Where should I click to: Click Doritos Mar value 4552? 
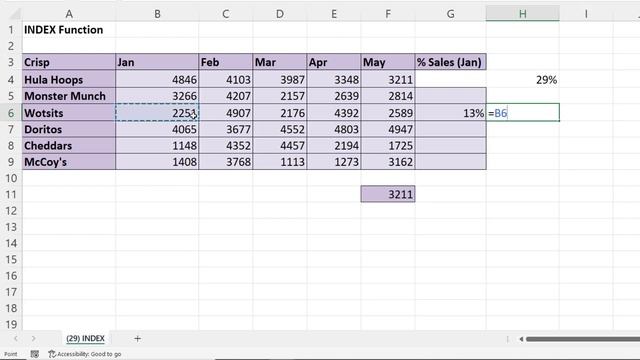pos(280,129)
